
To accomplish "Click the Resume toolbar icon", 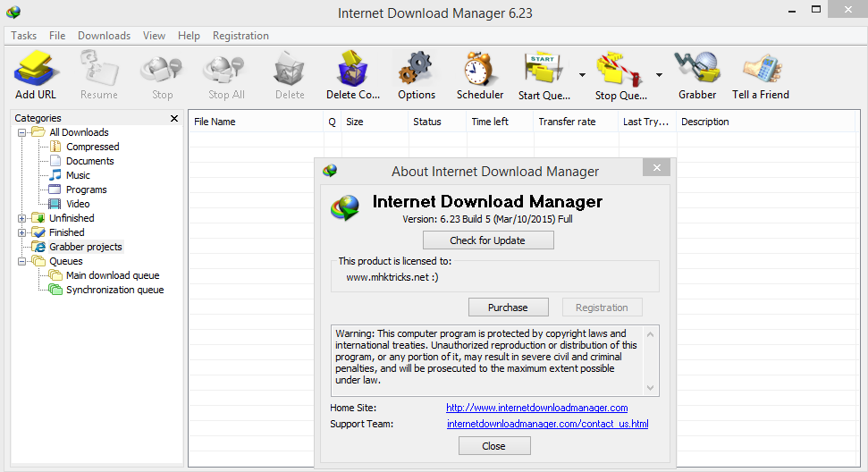I will [x=99, y=69].
